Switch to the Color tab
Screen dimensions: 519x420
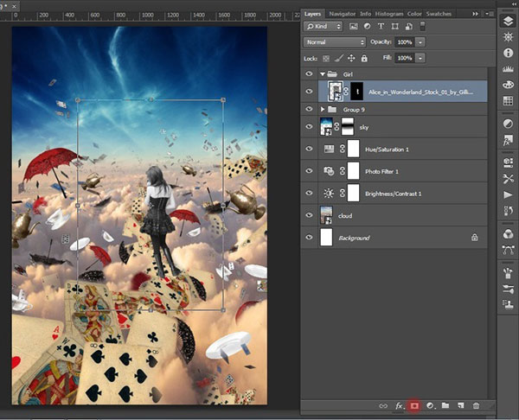414,14
